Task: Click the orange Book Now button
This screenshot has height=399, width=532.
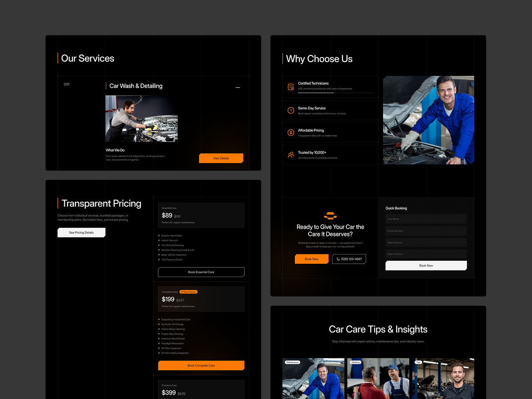Action: pos(312,259)
